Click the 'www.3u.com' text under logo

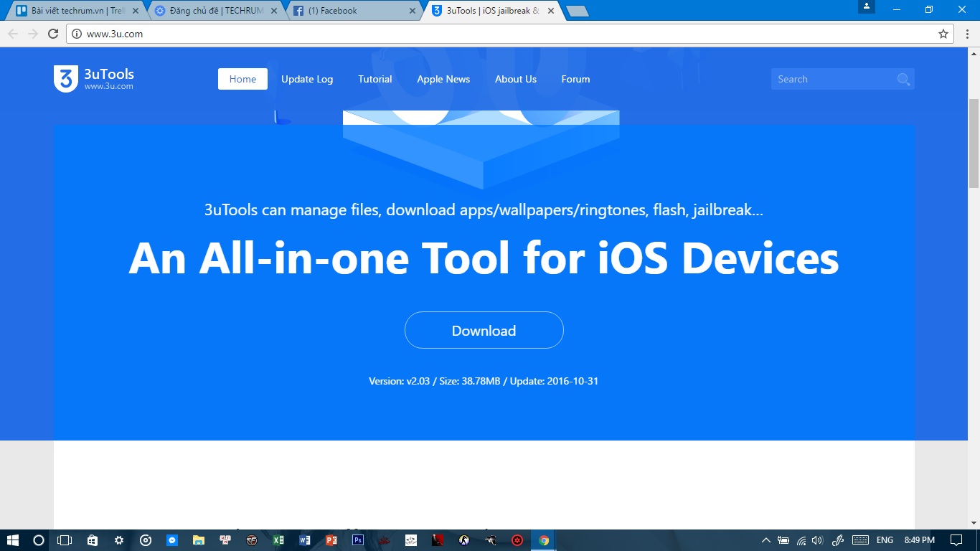click(108, 86)
